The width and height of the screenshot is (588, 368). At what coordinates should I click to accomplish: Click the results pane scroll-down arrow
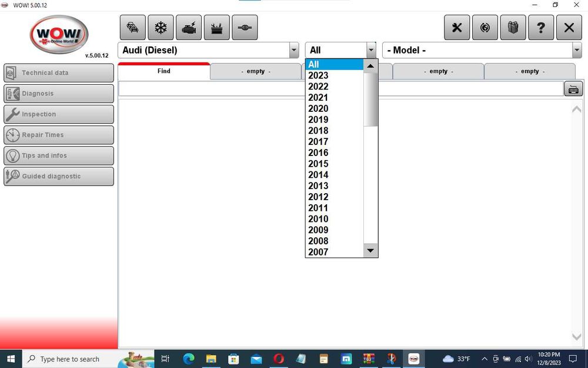pos(577,337)
